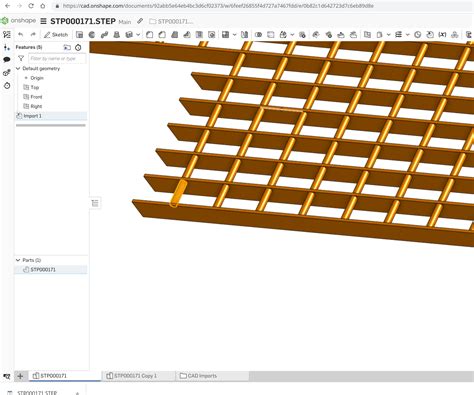
Task: Click the list toggle icon beside the feature panel
Action: pyautogui.click(x=95, y=203)
